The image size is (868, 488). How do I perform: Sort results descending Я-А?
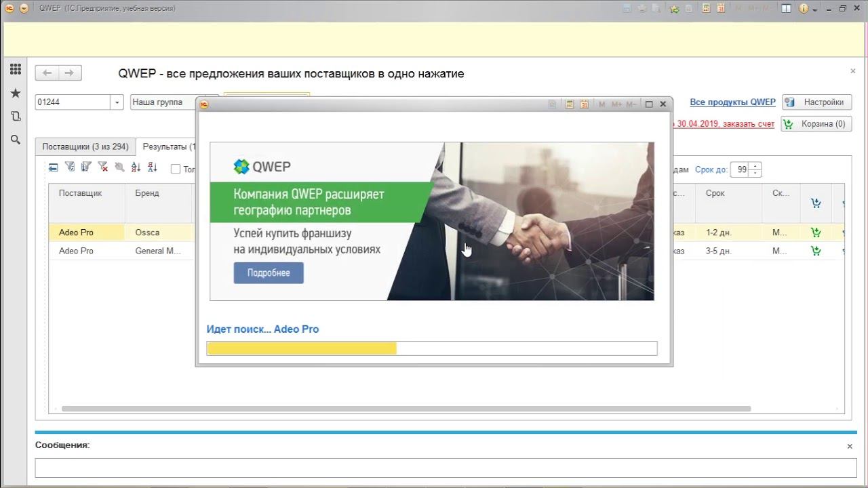(x=153, y=167)
